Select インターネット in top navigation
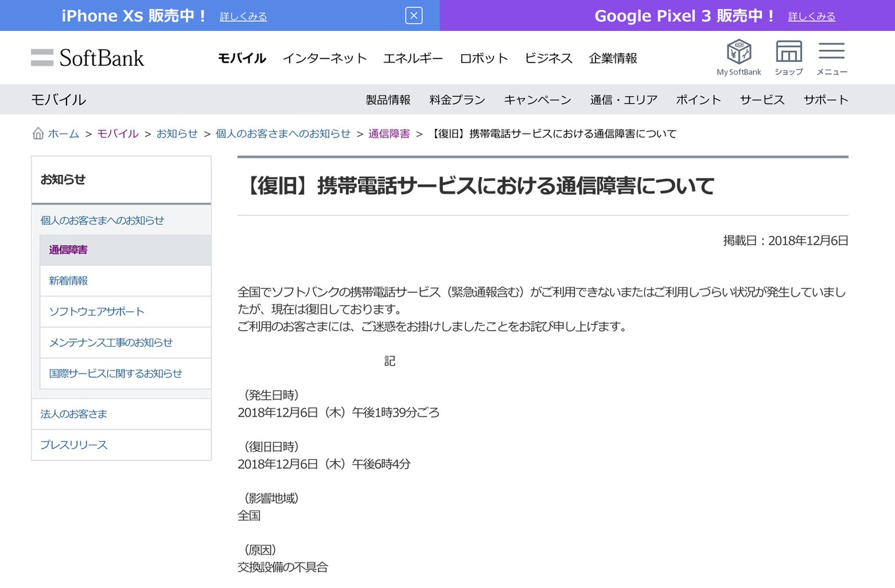The image size is (895, 588). 324,58
